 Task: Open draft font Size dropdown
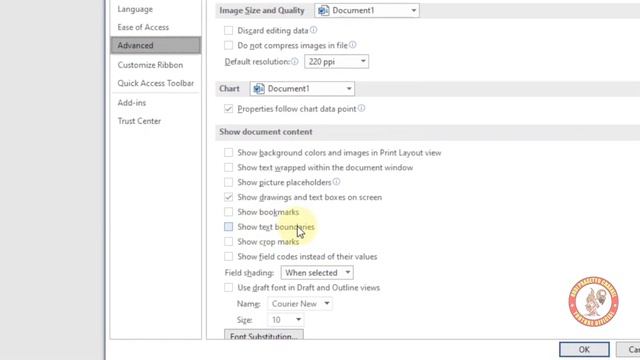point(285,320)
